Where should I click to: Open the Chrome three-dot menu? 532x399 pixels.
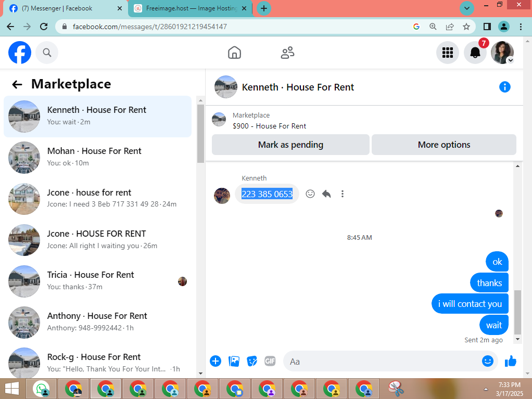coord(521,27)
